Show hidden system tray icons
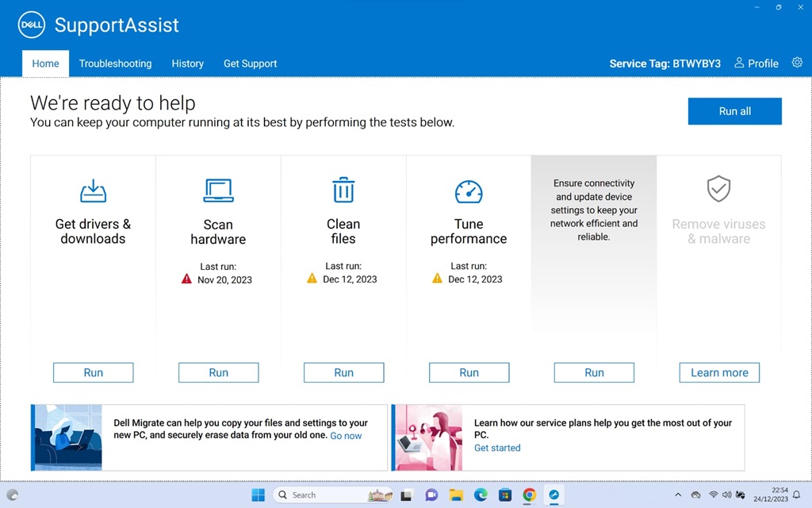The width and height of the screenshot is (812, 508). [678, 495]
